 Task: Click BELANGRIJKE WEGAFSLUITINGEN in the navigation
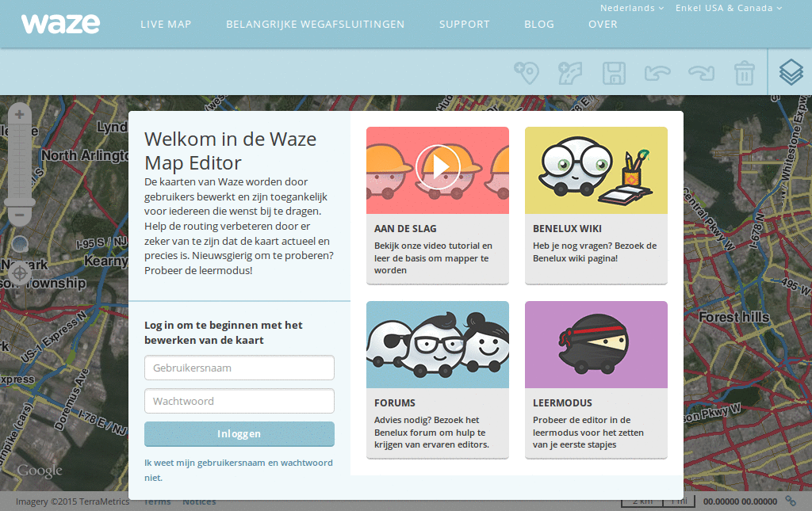[315, 24]
